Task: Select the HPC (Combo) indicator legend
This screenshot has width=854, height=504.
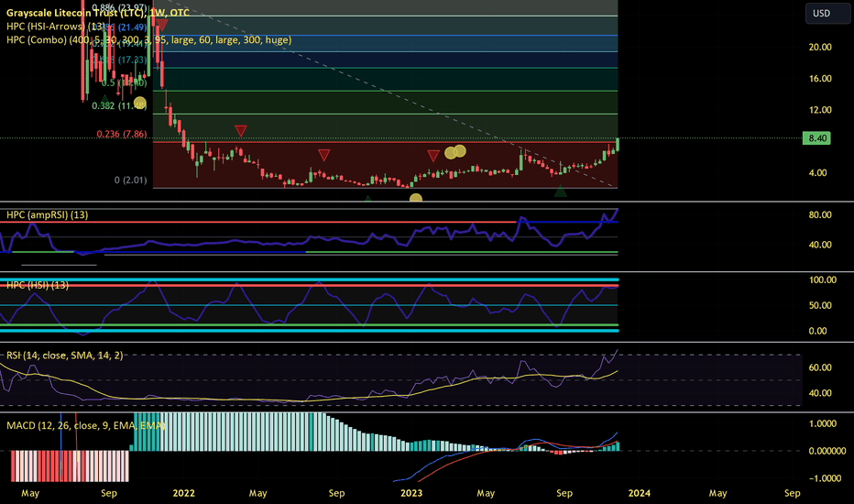Action: point(148,39)
